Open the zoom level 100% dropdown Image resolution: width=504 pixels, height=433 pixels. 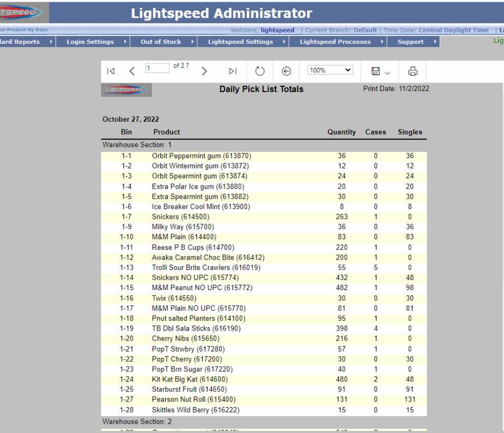coord(330,70)
